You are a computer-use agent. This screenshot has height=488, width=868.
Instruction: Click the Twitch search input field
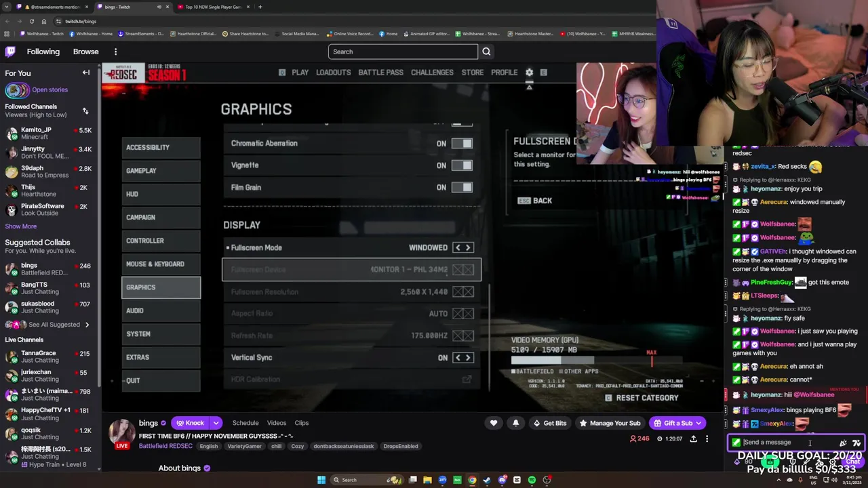(x=403, y=52)
